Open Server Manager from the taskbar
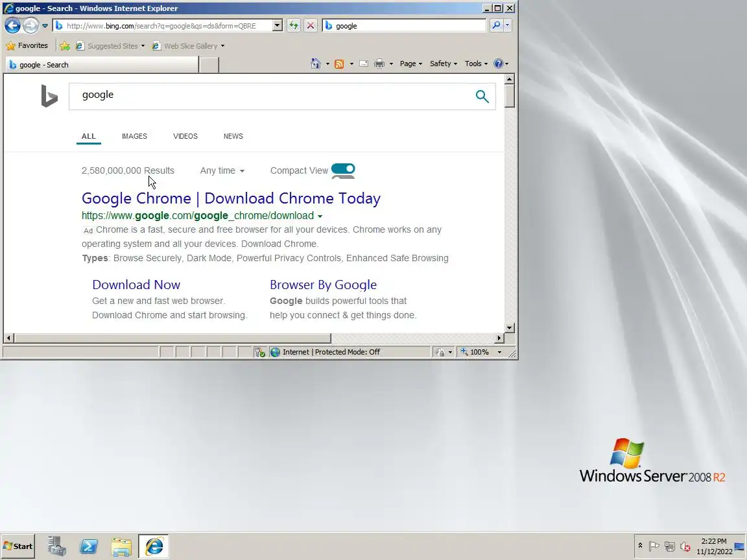The image size is (747, 560). (x=56, y=546)
